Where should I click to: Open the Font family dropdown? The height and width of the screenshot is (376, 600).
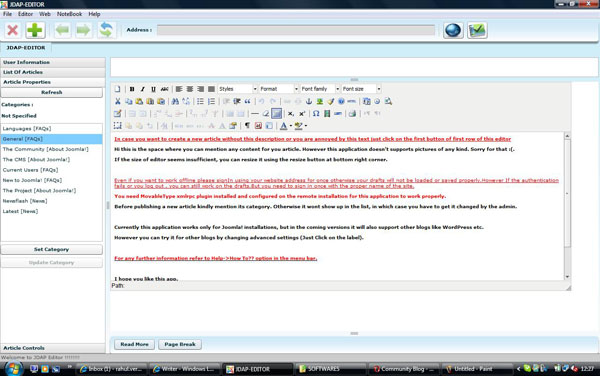320,89
